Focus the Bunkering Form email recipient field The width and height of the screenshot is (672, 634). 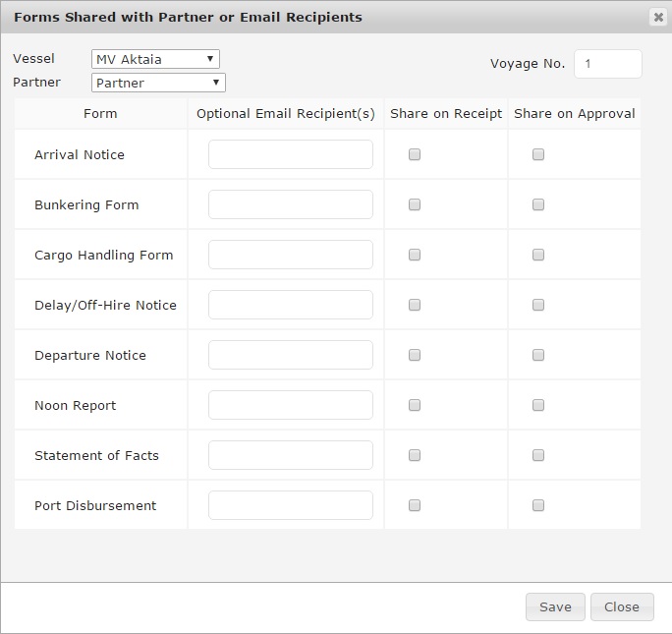point(291,204)
